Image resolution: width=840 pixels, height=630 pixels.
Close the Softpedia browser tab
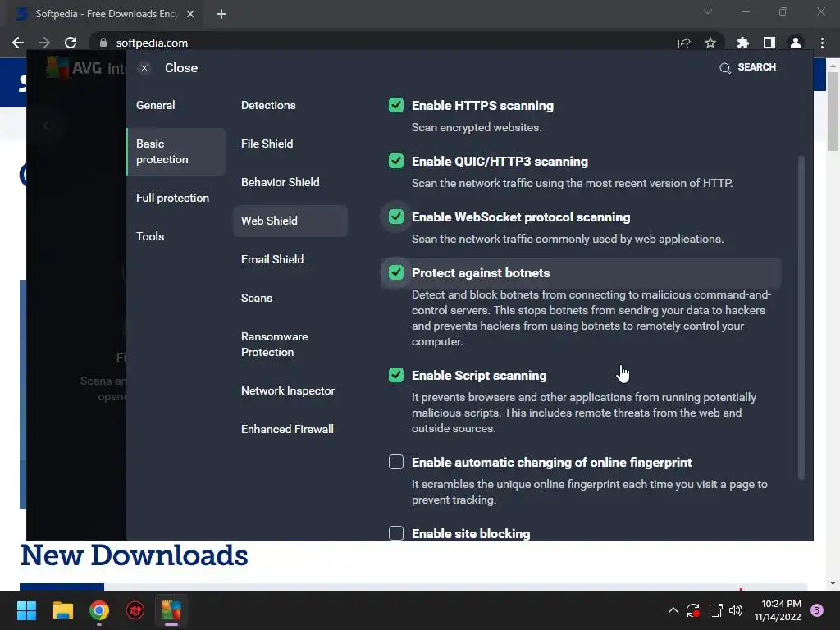[x=190, y=14]
